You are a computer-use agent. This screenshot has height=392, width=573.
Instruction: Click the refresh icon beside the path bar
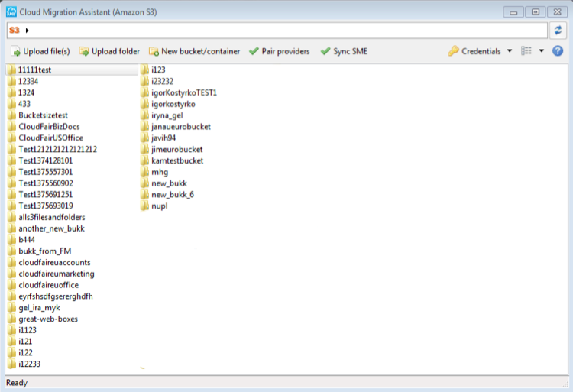click(558, 30)
